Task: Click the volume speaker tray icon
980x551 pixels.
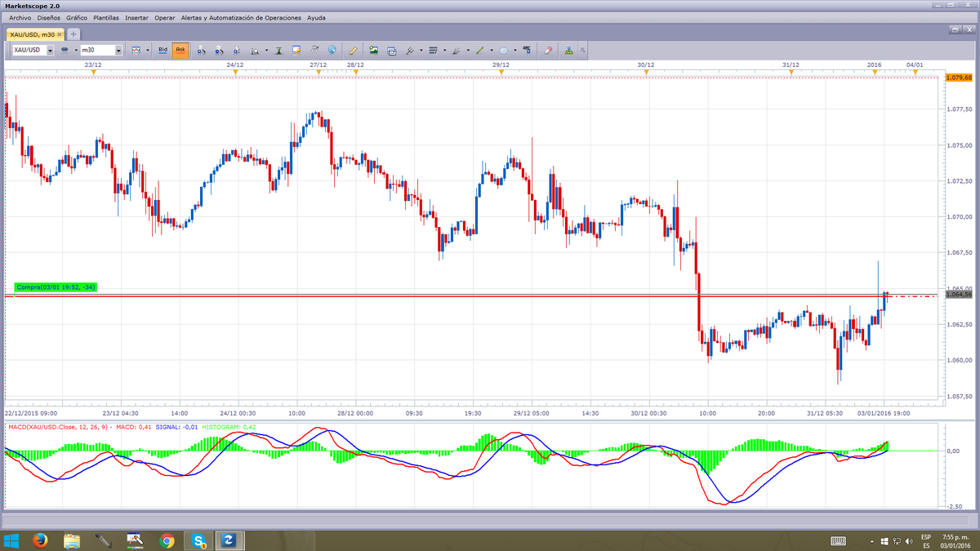Action: tap(910, 540)
